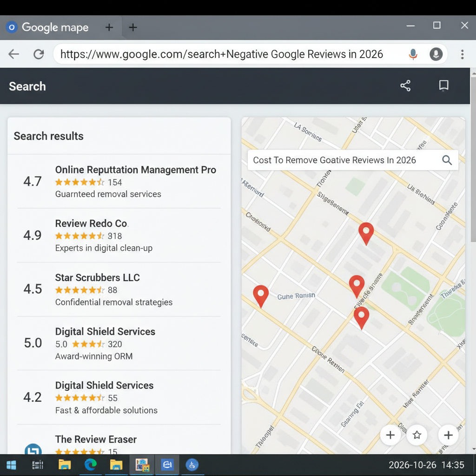Click the 4.2 rating number

(33, 397)
